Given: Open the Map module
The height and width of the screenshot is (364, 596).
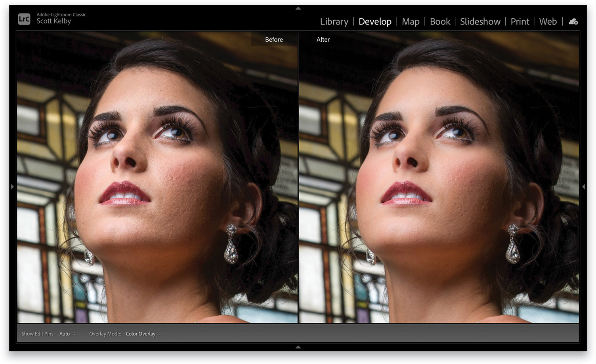Looking at the screenshot, I should pyautogui.click(x=411, y=22).
